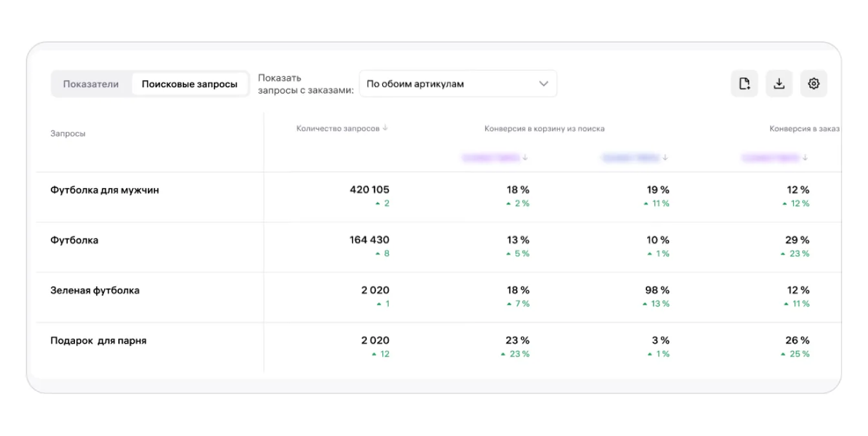Click the 98 % conversion value
The height and width of the screenshot is (436, 868).
tap(657, 291)
